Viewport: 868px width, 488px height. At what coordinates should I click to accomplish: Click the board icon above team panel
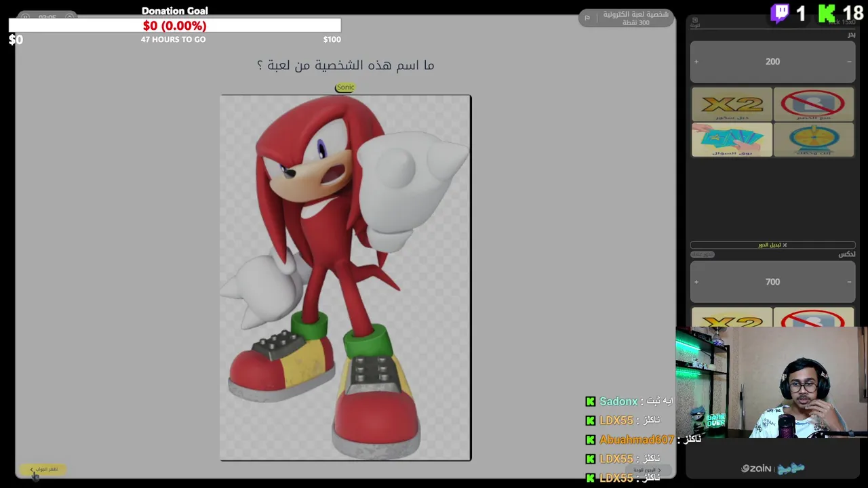[695, 22]
